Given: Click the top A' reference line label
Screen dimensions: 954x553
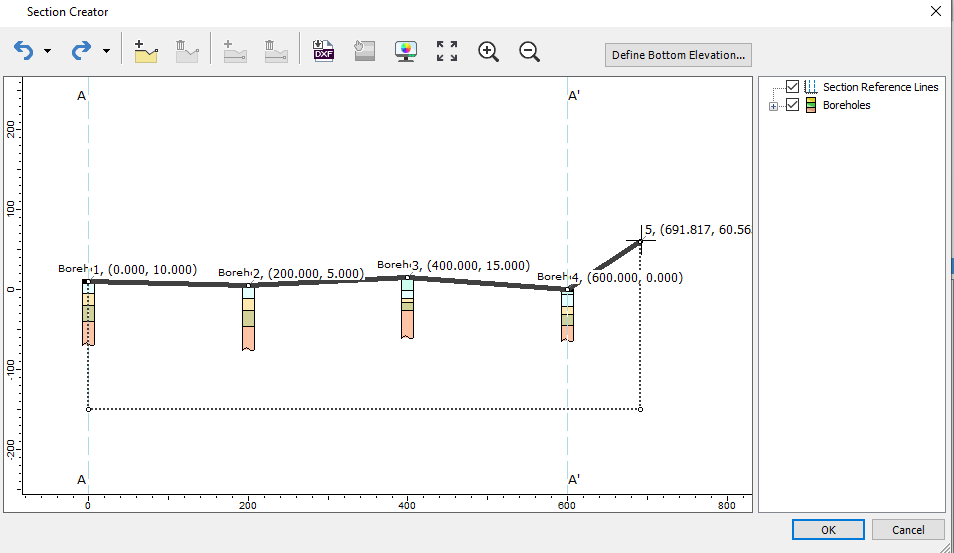Looking at the screenshot, I should coord(574,96).
